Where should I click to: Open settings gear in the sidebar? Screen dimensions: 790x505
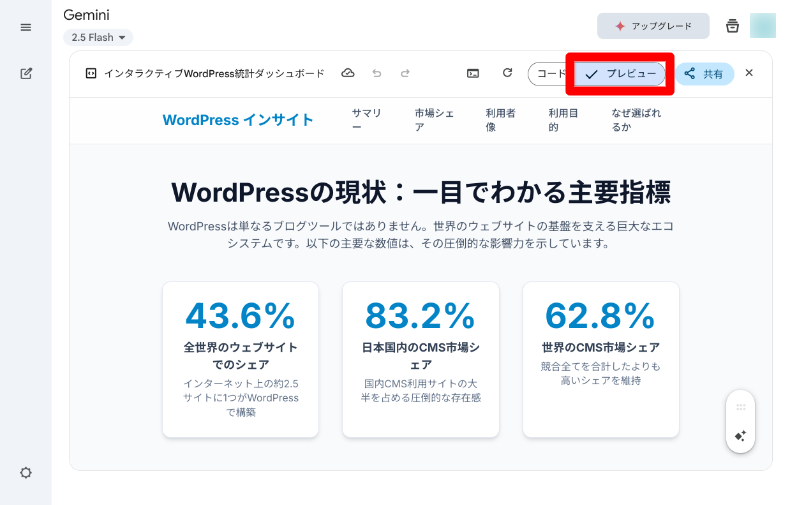(x=26, y=473)
